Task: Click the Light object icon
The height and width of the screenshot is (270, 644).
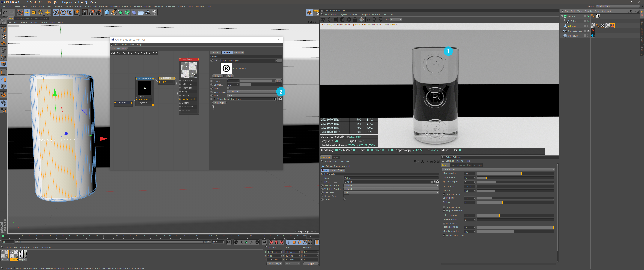Action: [154, 12]
